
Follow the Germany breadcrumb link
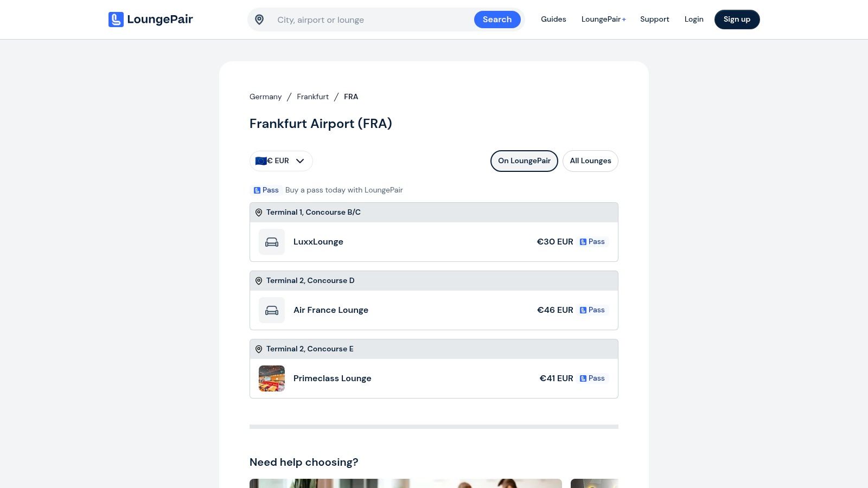pos(265,97)
